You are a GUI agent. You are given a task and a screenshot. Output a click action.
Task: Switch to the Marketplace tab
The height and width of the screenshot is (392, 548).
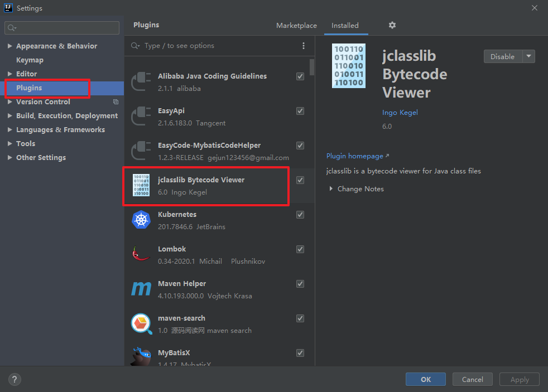296,26
